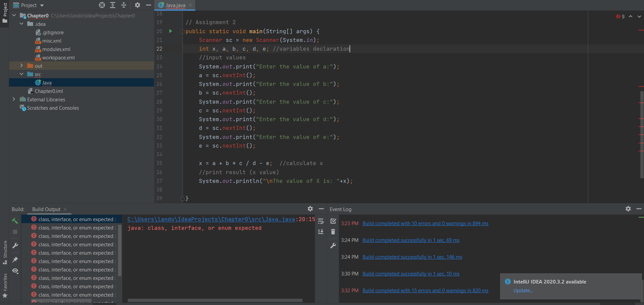644x305 pixels.
Task: Click the Update... link in notification
Action: click(523, 291)
